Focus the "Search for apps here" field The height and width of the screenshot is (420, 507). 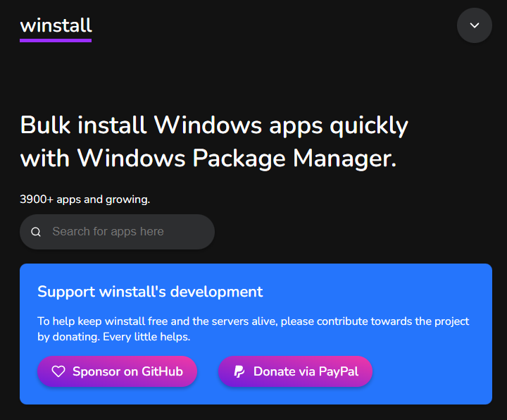pos(127,232)
